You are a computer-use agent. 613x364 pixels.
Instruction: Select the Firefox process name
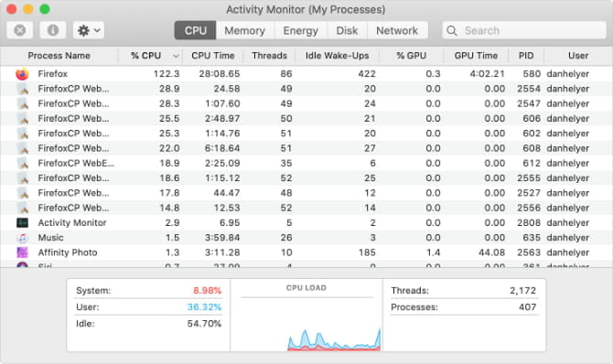tap(53, 73)
